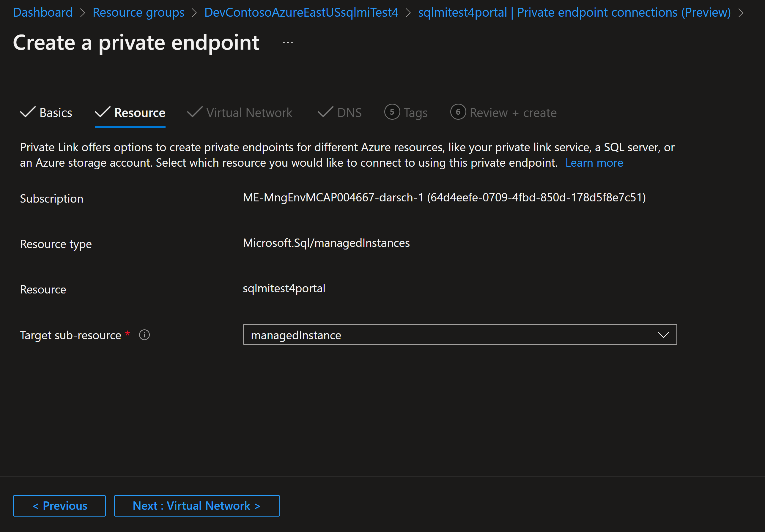The image size is (765, 532).
Task: Click the checkmark icon beside Virtual Network
Action: 195,112
